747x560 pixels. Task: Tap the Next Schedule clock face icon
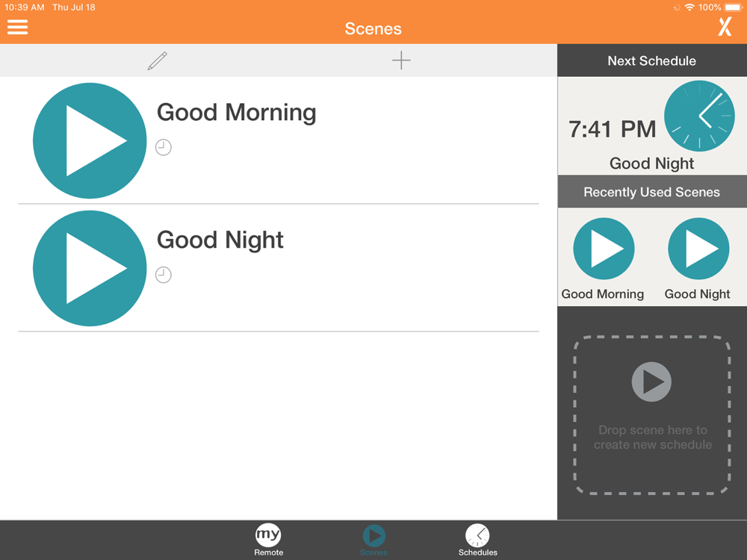[699, 116]
